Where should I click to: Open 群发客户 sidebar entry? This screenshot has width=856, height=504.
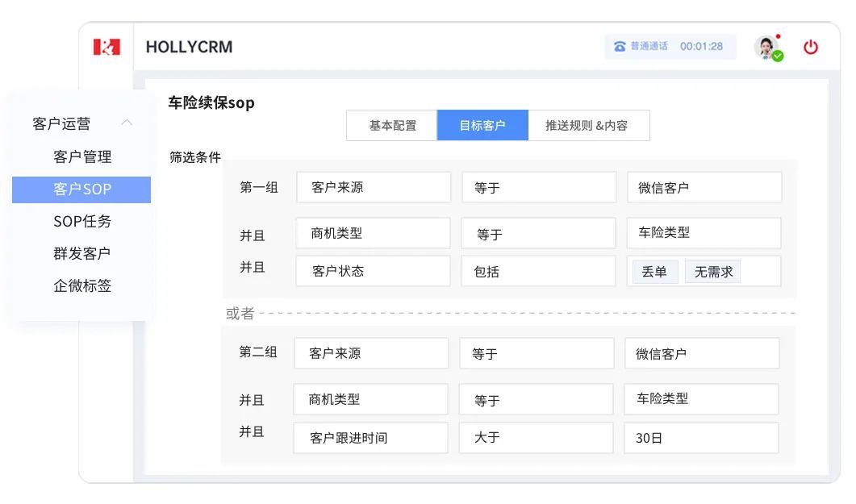click(82, 253)
